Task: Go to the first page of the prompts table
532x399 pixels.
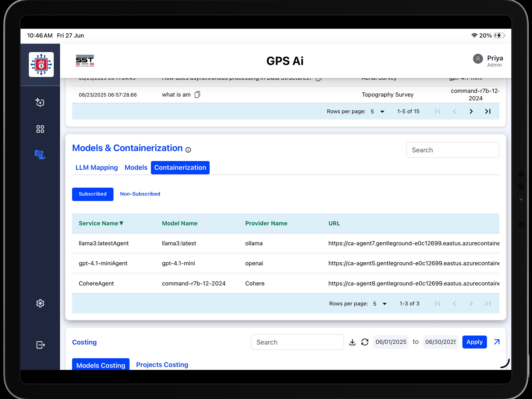Action: tap(438, 111)
